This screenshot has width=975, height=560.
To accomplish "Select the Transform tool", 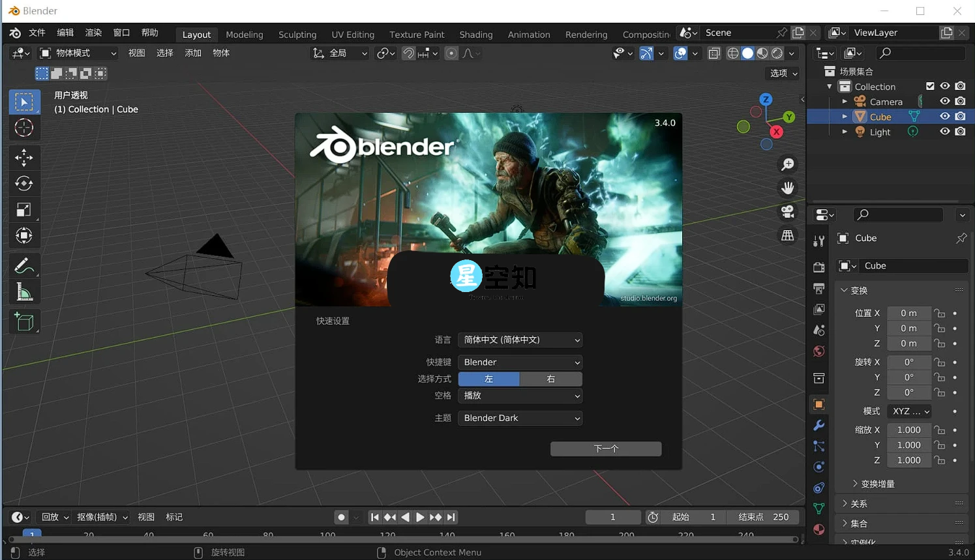I will (x=24, y=236).
